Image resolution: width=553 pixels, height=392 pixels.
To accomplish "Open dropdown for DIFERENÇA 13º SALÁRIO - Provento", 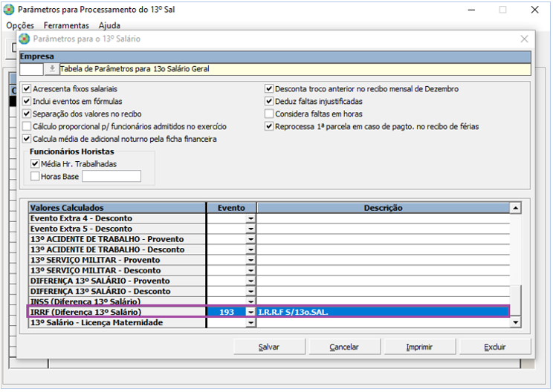I will pyautogui.click(x=250, y=281).
